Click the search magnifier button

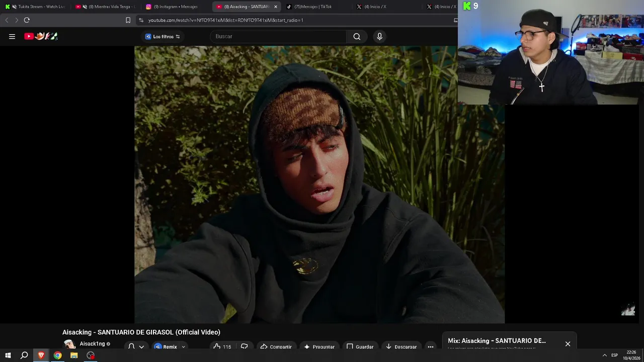coord(357,36)
